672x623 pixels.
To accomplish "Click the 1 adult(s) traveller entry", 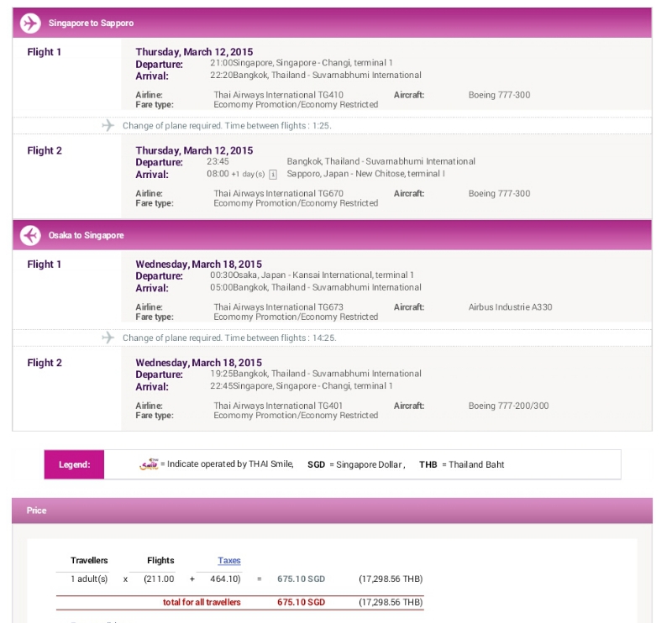I will click(x=89, y=578).
